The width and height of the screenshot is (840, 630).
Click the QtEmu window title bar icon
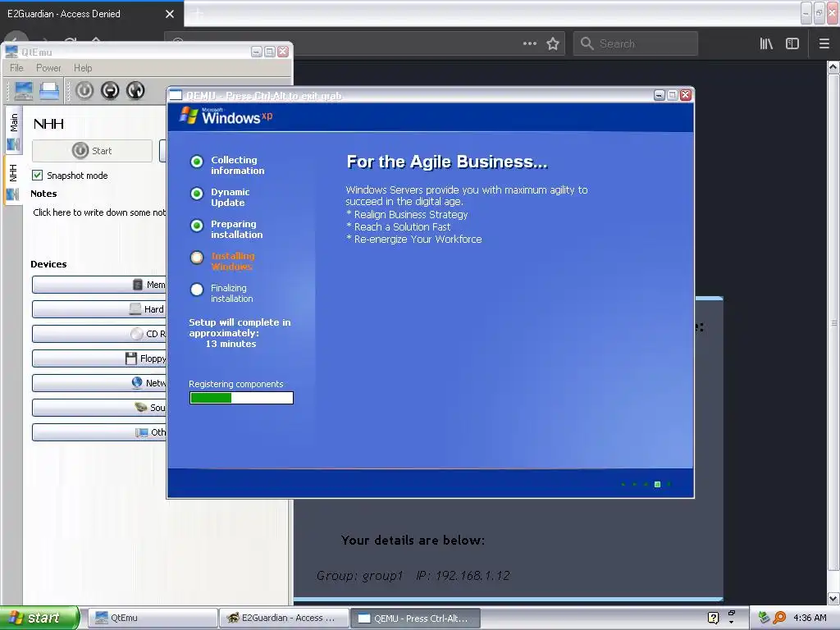tap(11, 52)
